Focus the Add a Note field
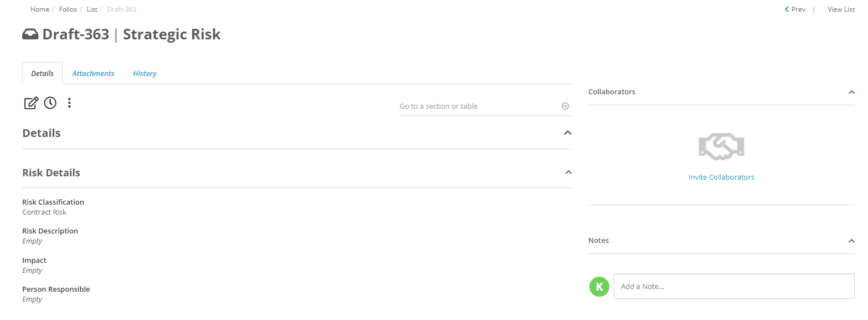 tap(734, 286)
